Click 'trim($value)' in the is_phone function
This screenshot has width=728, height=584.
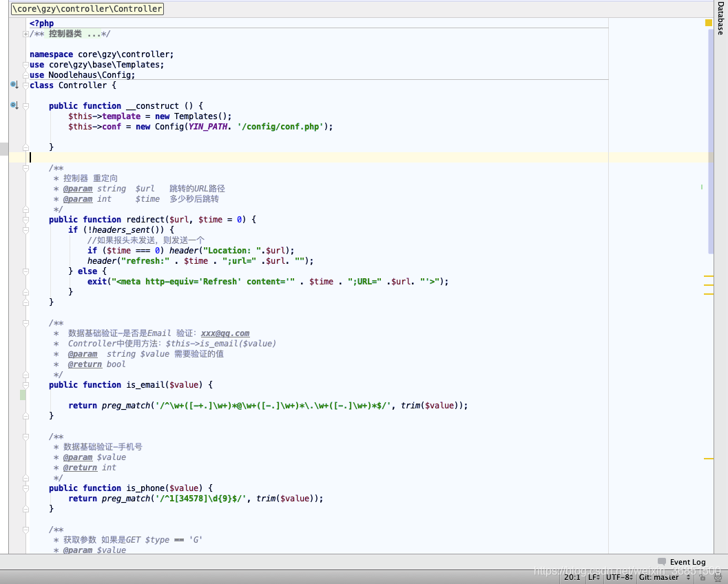[x=284, y=498]
